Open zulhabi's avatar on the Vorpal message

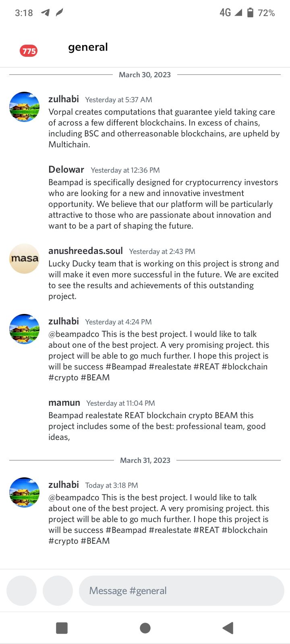pos(24,107)
